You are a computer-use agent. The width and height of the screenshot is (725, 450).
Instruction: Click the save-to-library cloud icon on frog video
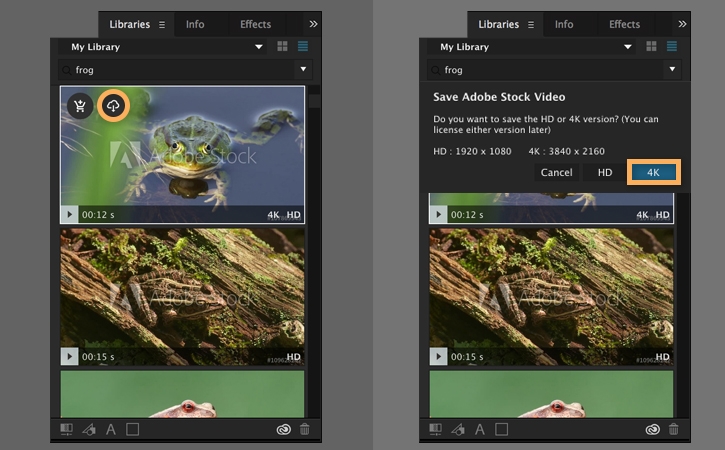click(113, 106)
